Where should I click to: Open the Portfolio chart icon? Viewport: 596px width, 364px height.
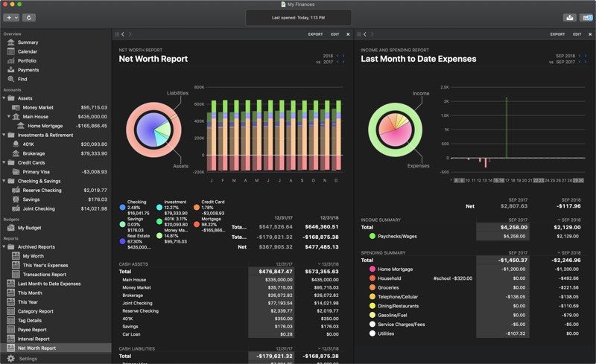(x=11, y=60)
